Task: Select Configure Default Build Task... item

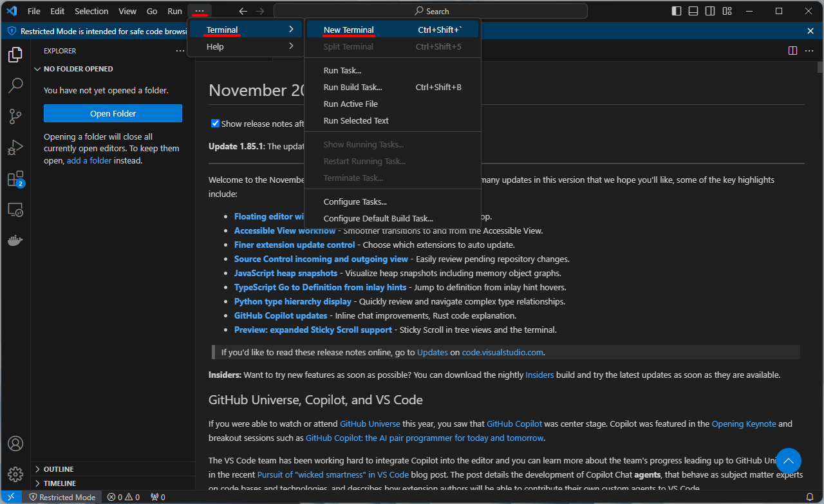Action: click(393, 218)
